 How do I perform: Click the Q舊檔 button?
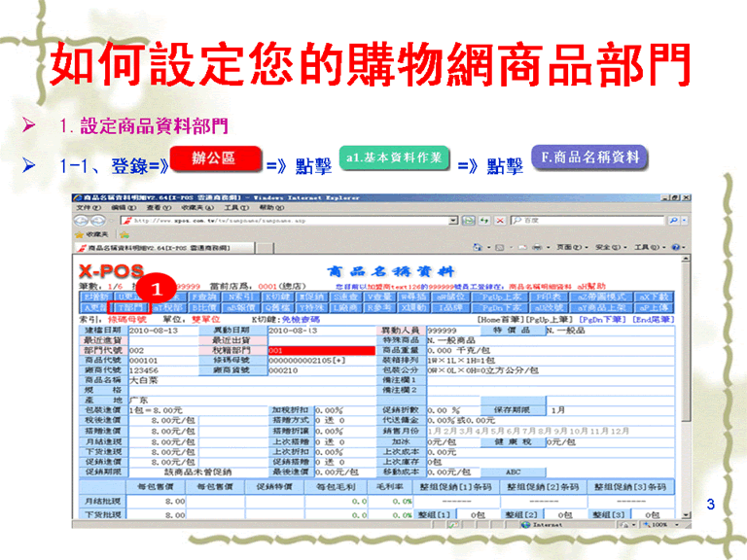pyautogui.click(x=276, y=307)
